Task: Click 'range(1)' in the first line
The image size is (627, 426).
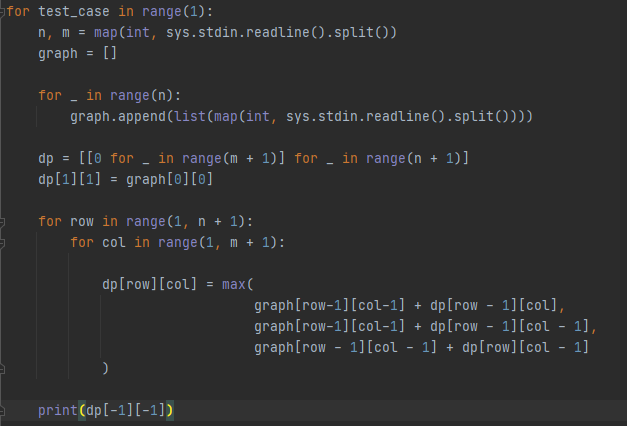Action: (174, 12)
